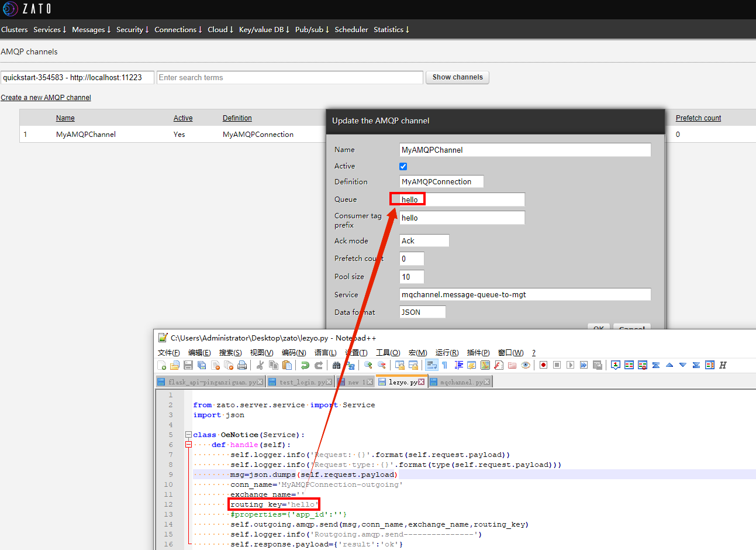Click the Function List toolbar icon
Screen dimensions: 756x550
pos(499,365)
